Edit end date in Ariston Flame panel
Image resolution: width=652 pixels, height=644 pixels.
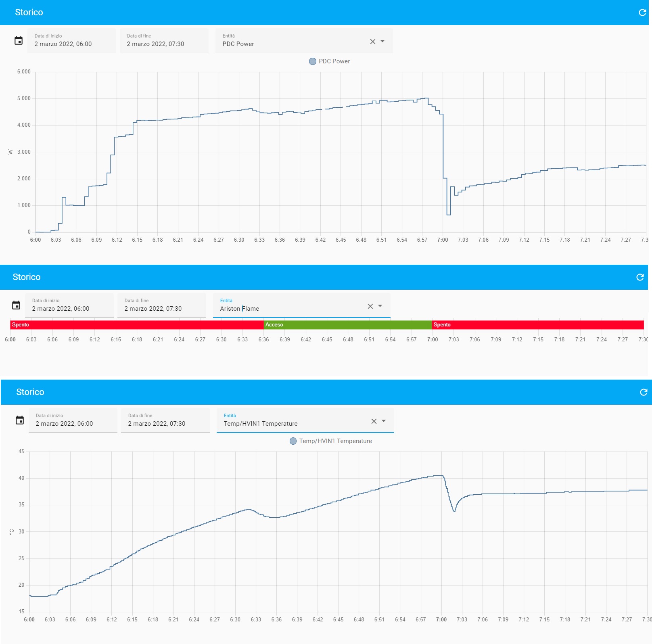pyautogui.click(x=162, y=305)
